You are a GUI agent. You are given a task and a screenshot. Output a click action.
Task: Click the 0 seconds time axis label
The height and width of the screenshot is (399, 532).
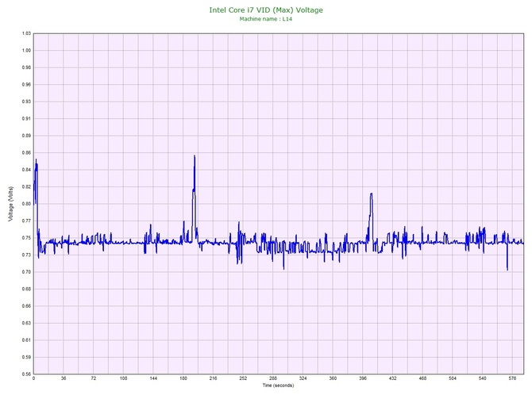click(x=33, y=378)
